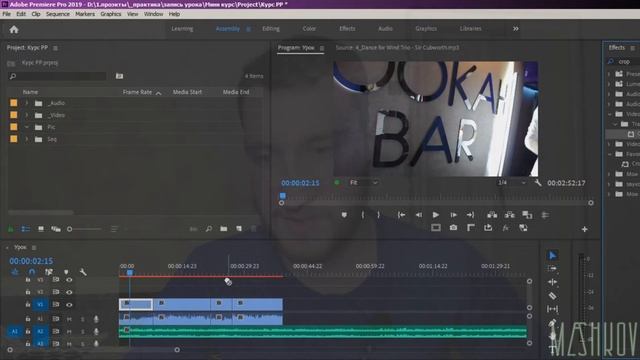The width and height of the screenshot is (640, 360).
Task: Sort by Frame Rate column header
Action: (137, 92)
